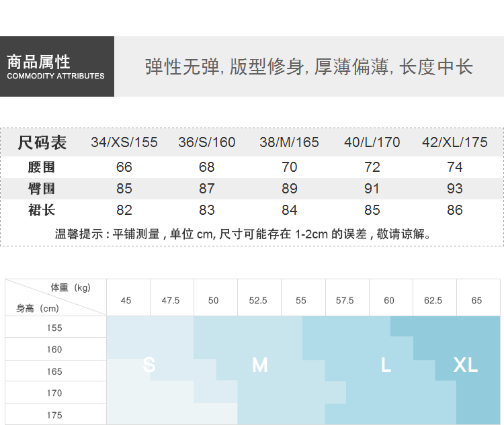Click the white S label in the chart

(x=149, y=365)
